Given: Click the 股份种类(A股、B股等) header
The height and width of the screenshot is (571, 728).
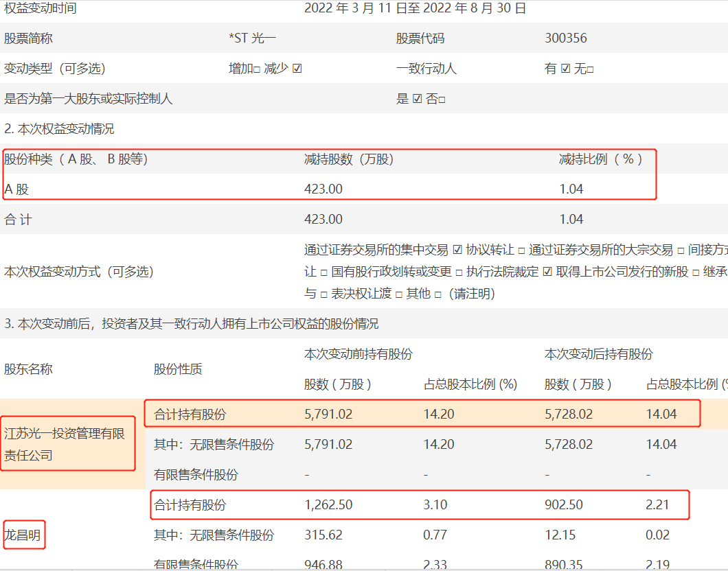Looking at the screenshot, I should point(76,159).
